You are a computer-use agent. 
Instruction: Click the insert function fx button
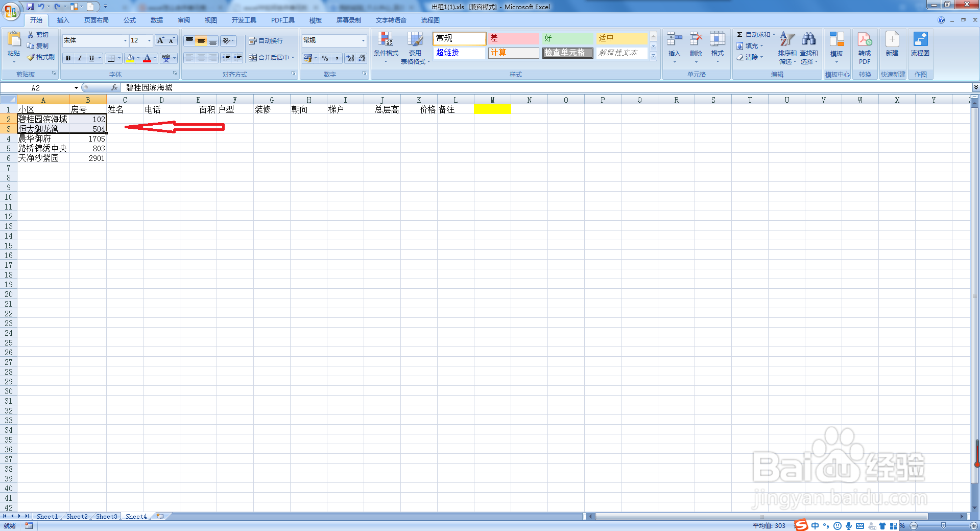click(114, 88)
